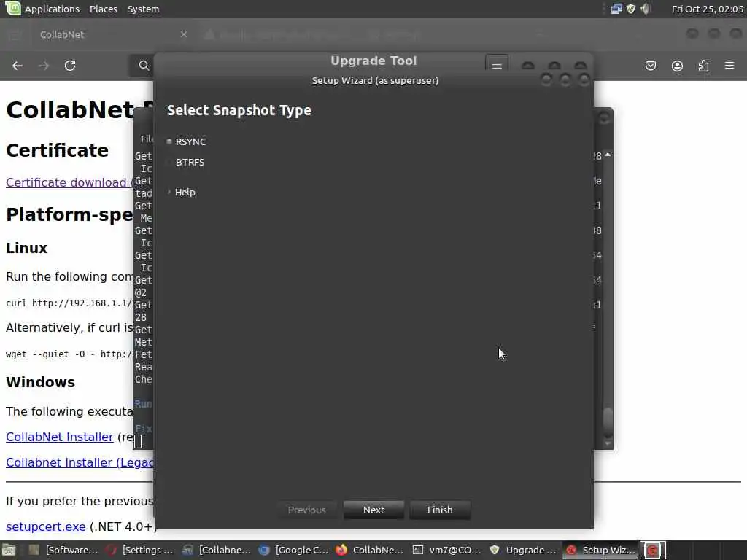Screen dimensions: 747x560
Task: Open the setupcert.exe link
Action: tap(46, 526)
